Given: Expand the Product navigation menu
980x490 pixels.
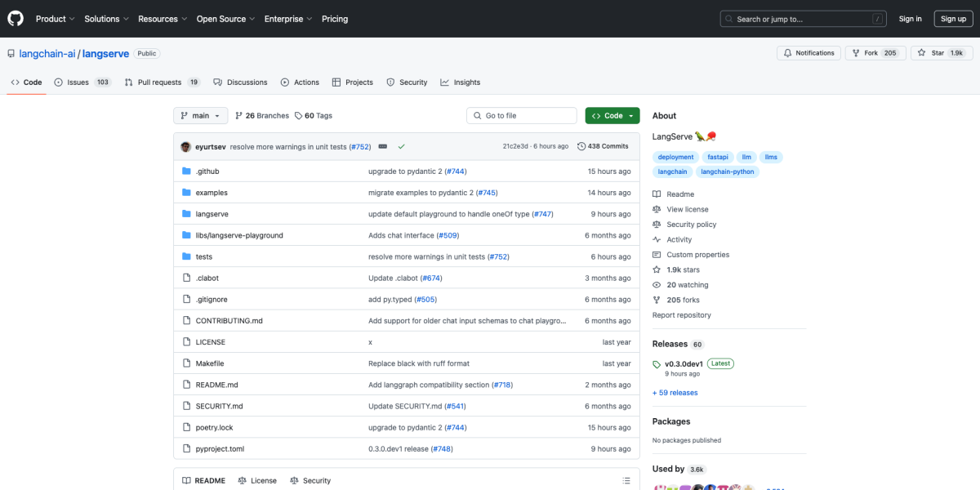Looking at the screenshot, I should (55, 19).
